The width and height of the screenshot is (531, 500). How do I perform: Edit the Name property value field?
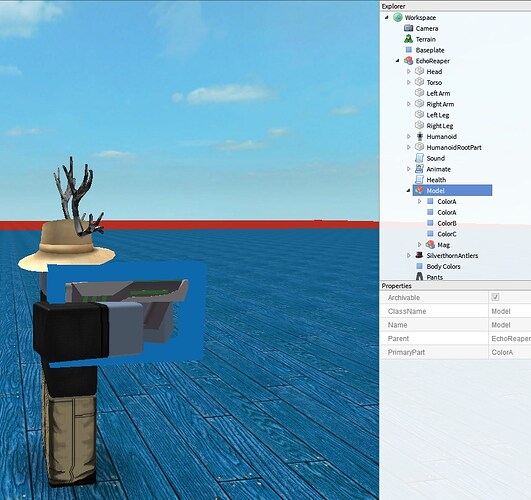coord(510,325)
